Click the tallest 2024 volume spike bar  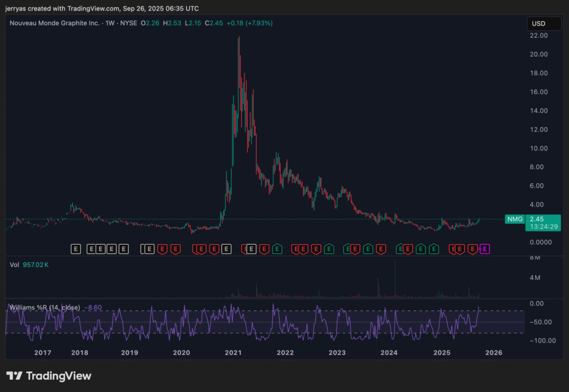395,278
